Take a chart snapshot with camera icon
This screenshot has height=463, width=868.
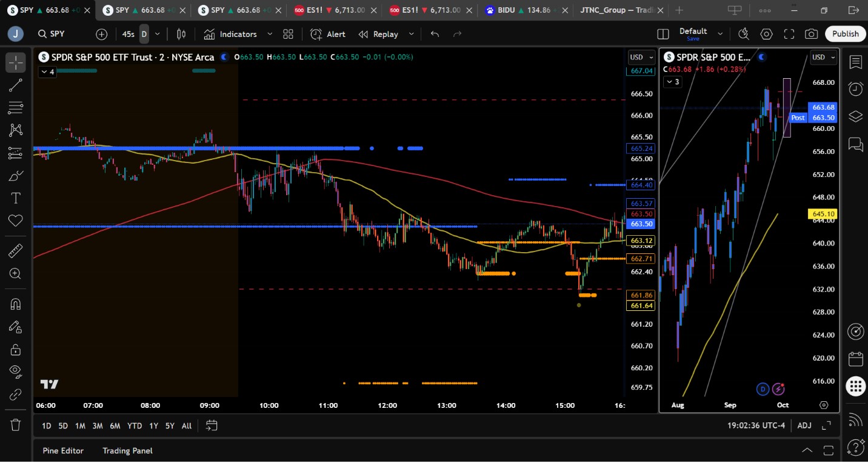tap(811, 34)
